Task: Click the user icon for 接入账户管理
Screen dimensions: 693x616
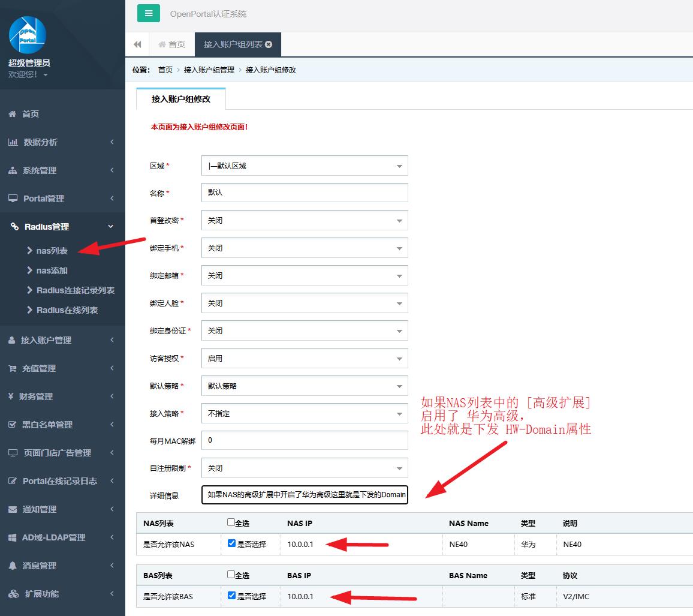Action: [x=12, y=340]
